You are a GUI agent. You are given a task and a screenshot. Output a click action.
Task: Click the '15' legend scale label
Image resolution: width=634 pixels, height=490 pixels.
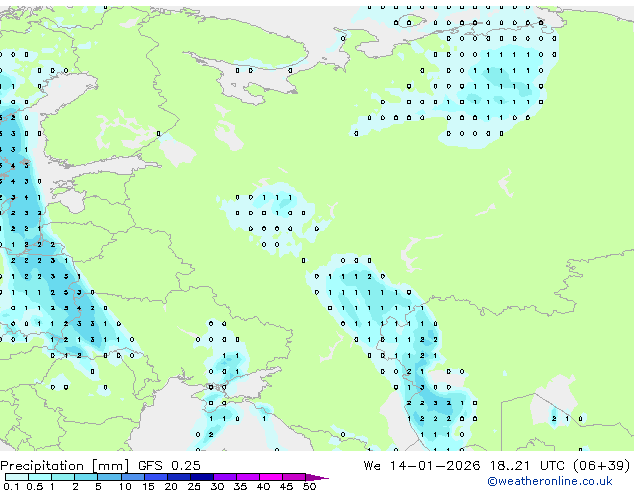[x=148, y=486]
